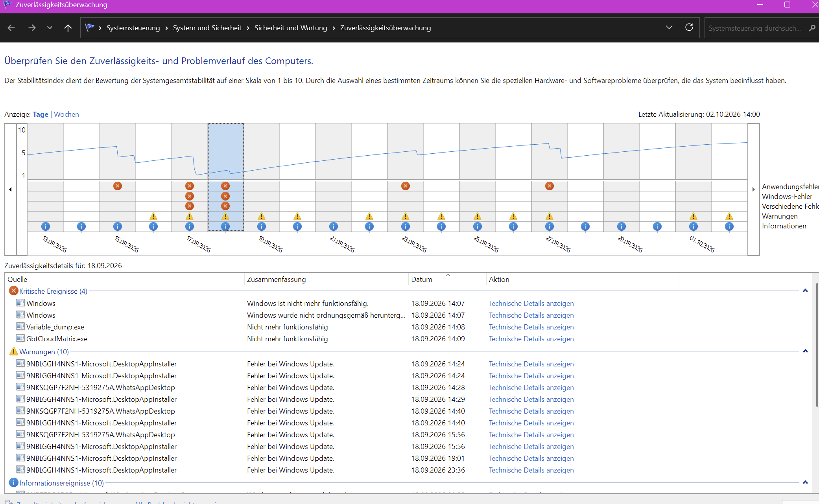Select the warning icon on 02.10.2026 column
This screenshot has width=819, height=504.
pos(729,216)
